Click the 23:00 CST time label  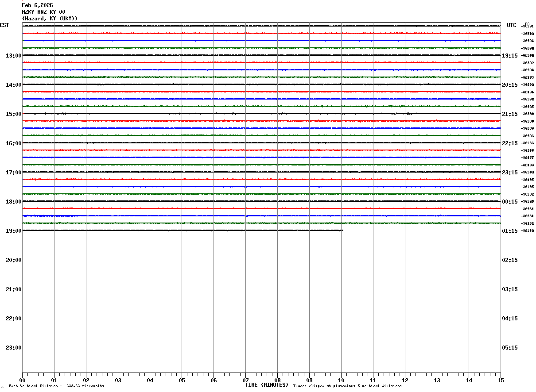coord(14,348)
